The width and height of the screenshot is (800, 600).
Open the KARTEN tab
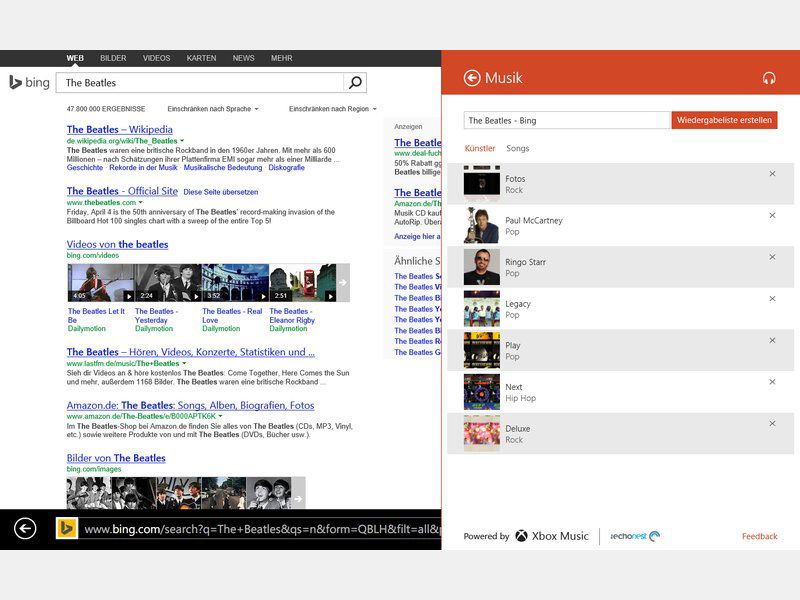pyautogui.click(x=202, y=58)
